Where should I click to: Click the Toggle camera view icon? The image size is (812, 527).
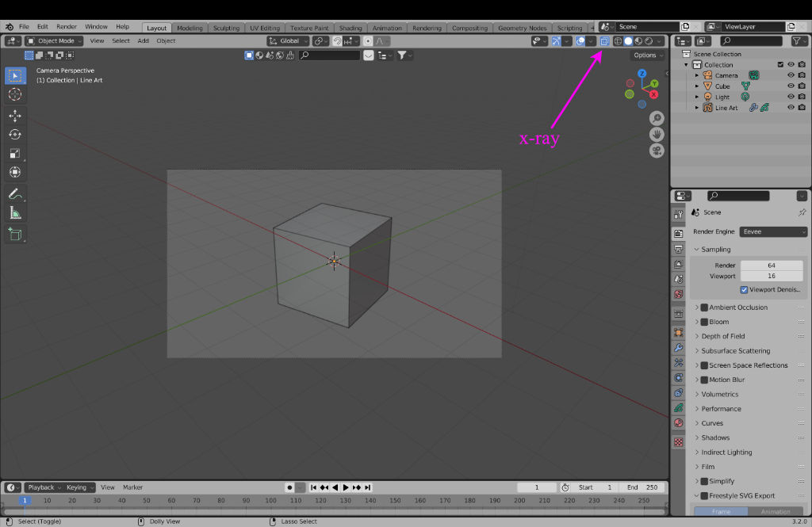[657, 151]
